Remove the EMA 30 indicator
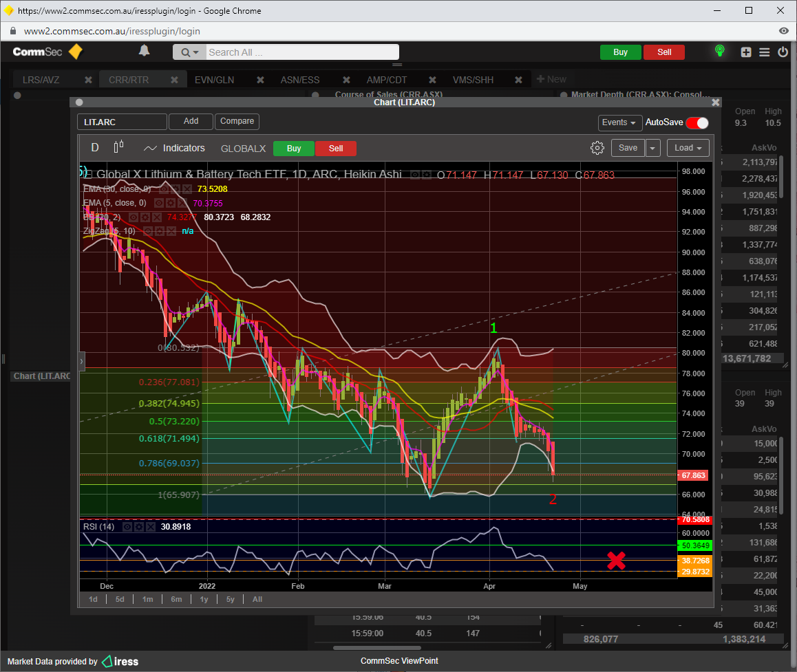This screenshot has height=672, width=797. tap(187, 189)
